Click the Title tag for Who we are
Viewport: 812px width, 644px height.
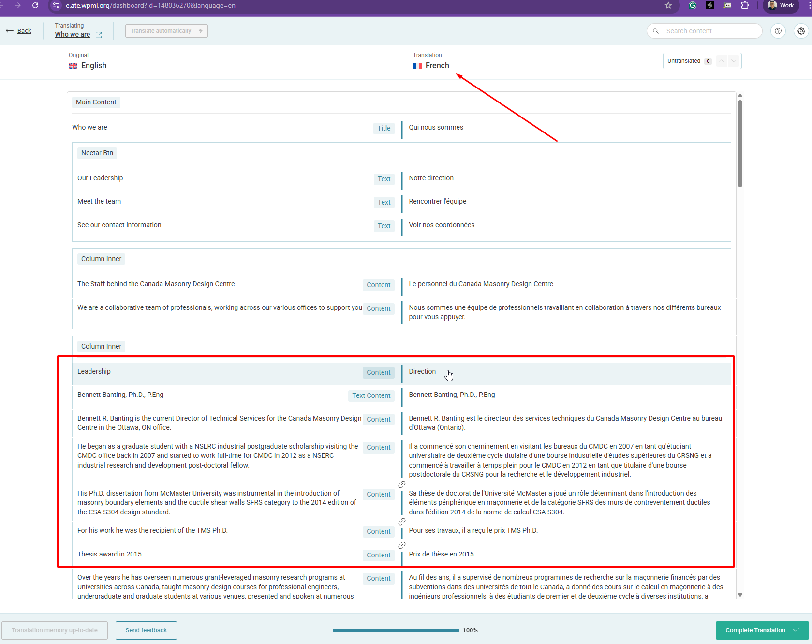(384, 128)
